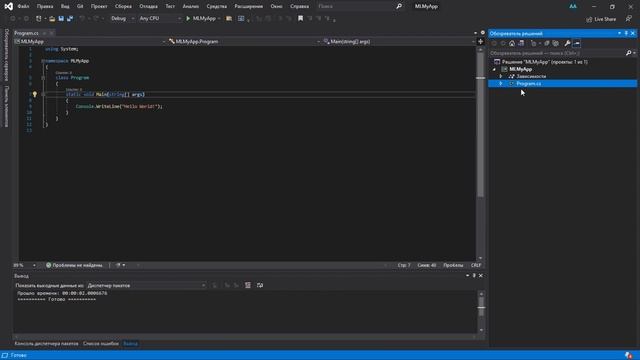640x360 pixels.
Task: Open dropdown arrow next to MLMyApp run button
Action: tap(219, 18)
